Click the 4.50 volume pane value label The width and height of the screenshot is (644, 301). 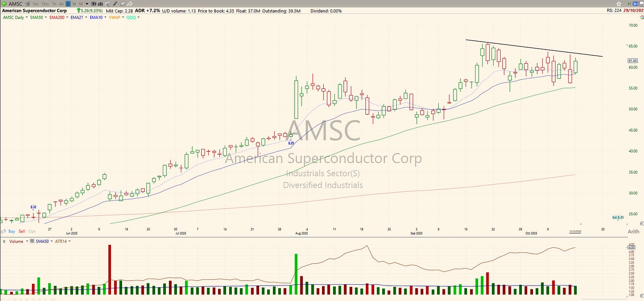pyautogui.click(x=632, y=244)
